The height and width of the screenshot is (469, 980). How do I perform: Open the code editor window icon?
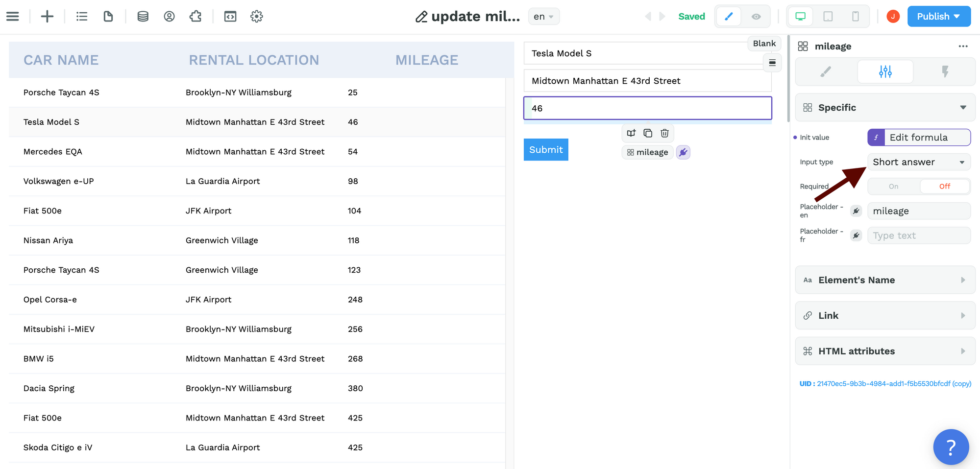[x=230, y=16]
